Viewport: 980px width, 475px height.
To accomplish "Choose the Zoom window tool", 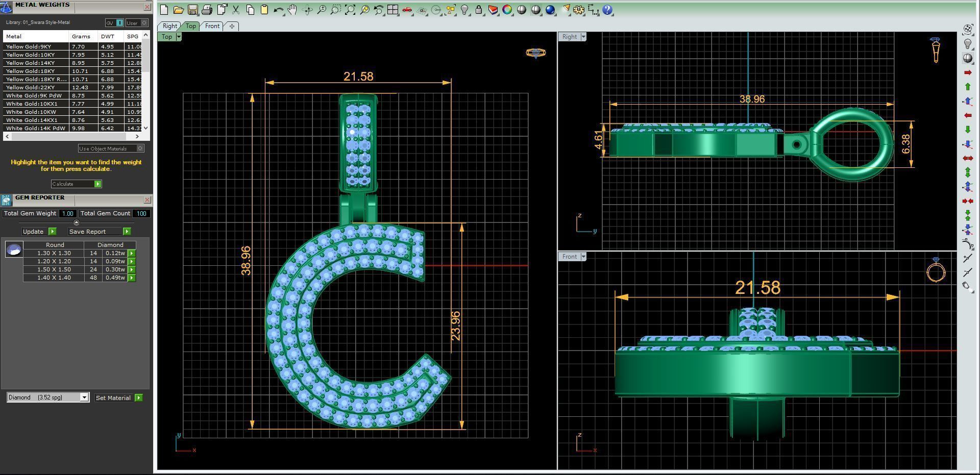I will pyautogui.click(x=336, y=10).
